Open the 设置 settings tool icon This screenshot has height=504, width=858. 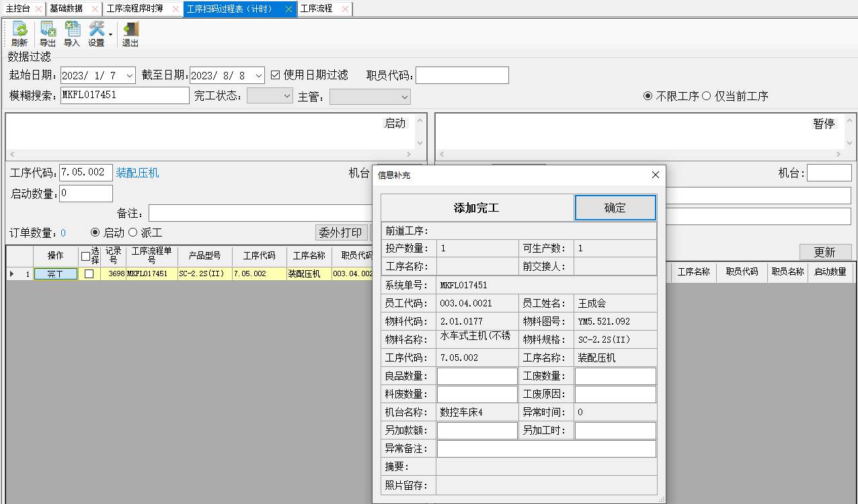click(97, 30)
